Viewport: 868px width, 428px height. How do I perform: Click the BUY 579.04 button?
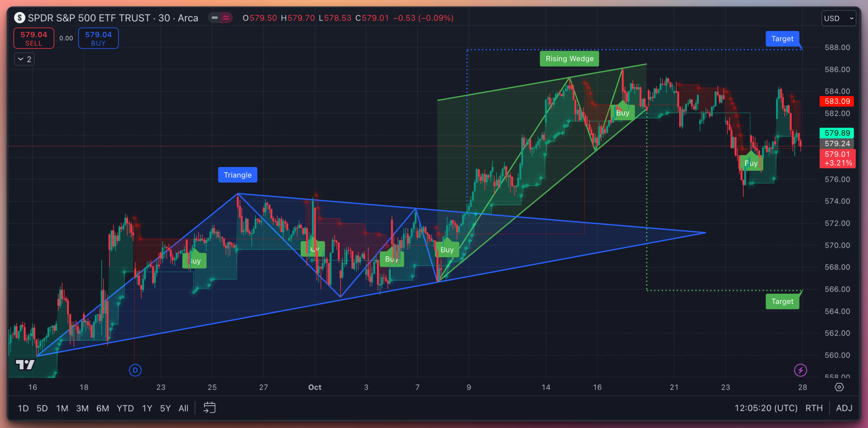click(98, 38)
